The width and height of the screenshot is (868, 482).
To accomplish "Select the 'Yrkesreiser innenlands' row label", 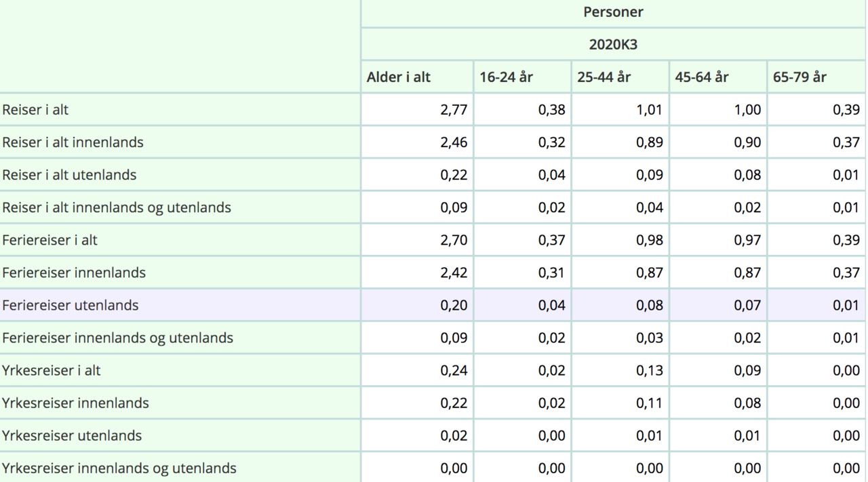I will (x=75, y=403).
